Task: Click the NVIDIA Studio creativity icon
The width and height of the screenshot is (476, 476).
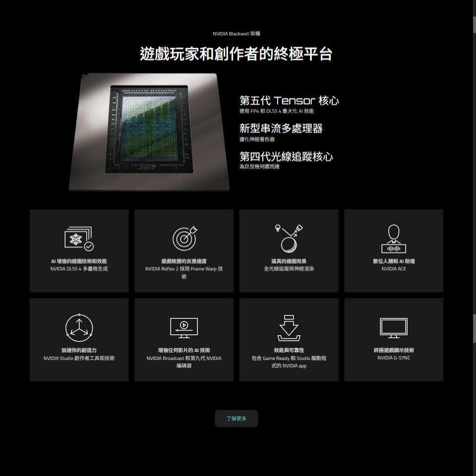Action: click(79, 327)
